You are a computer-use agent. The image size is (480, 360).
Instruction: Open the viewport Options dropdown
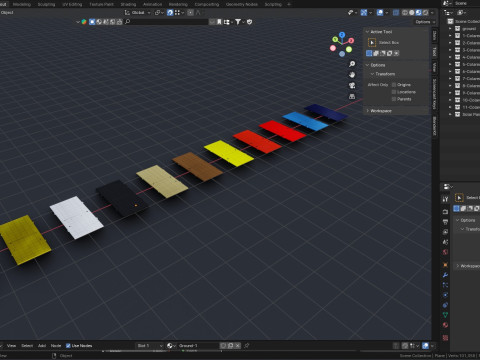[x=425, y=22]
